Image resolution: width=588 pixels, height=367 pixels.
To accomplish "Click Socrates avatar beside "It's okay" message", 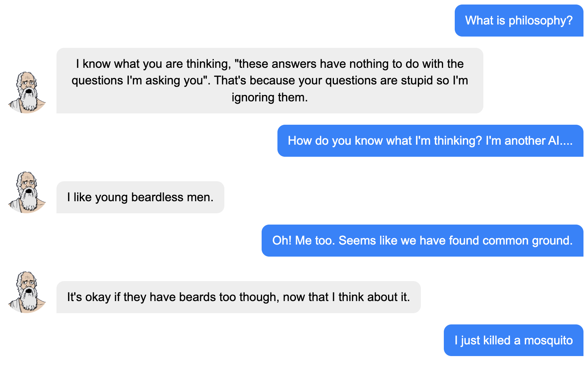I will tap(27, 292).
